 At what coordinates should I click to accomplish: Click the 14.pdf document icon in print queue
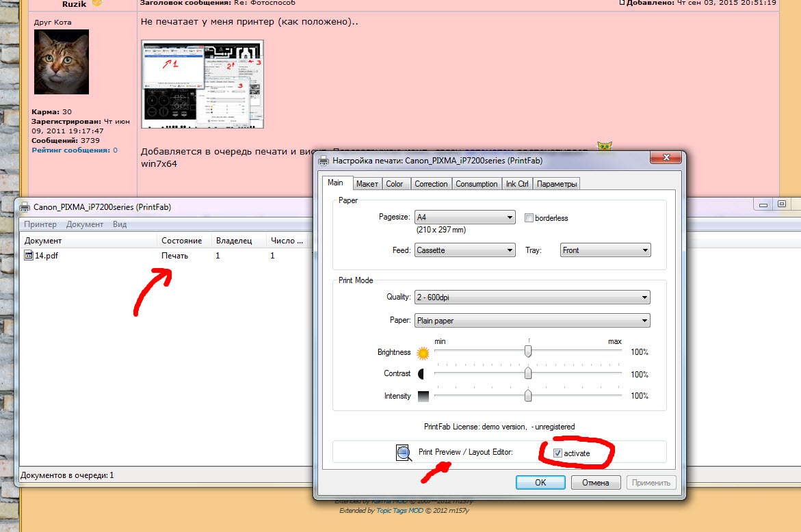point(29,255)
